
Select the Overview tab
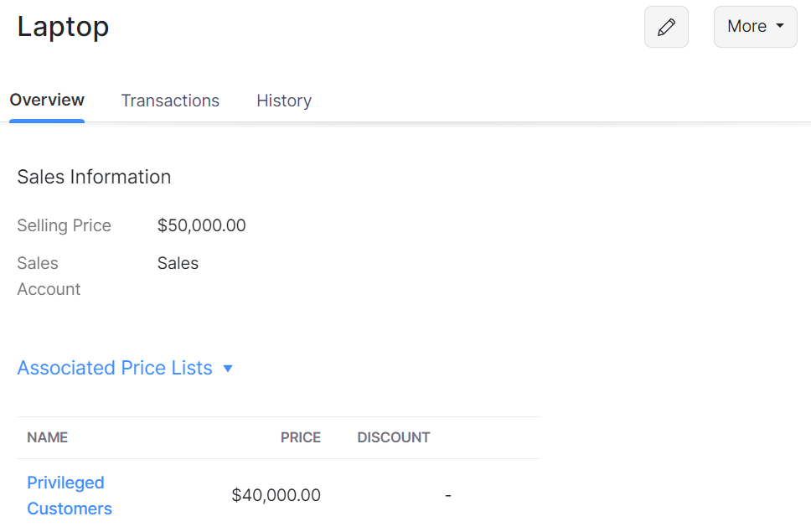(46, 100)
